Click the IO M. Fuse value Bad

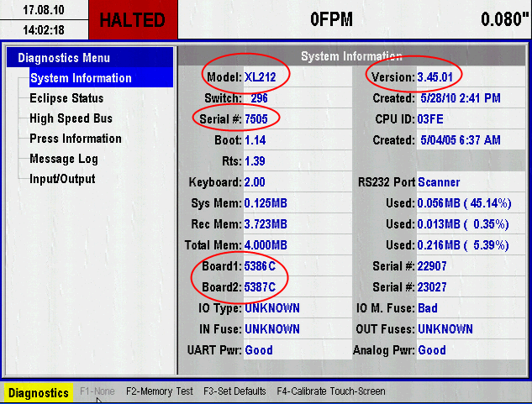pos(428,308)
